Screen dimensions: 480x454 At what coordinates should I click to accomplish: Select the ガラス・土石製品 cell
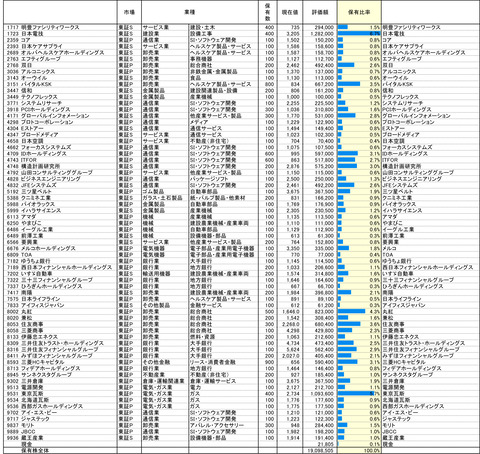tap(165, 198)
